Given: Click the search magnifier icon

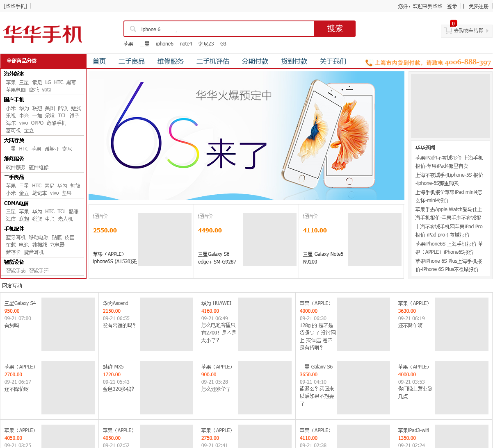Looking at the screenshot, I should pos(133,29).
